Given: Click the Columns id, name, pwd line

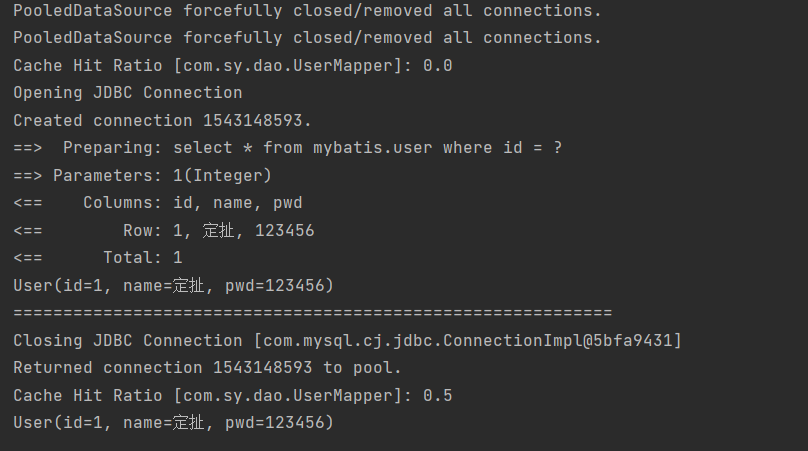Looking at the screenshot, I should tap(158, 203).
